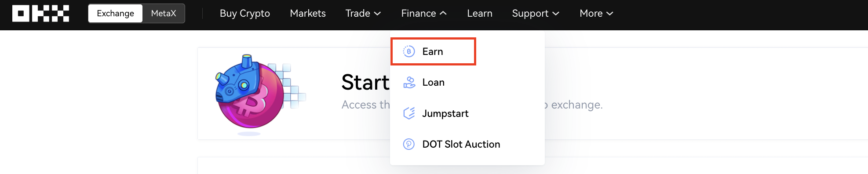This screenshot has width=868, height=174.
Task: Collapse the Finance dropdown menu
Action: (424, 13)
